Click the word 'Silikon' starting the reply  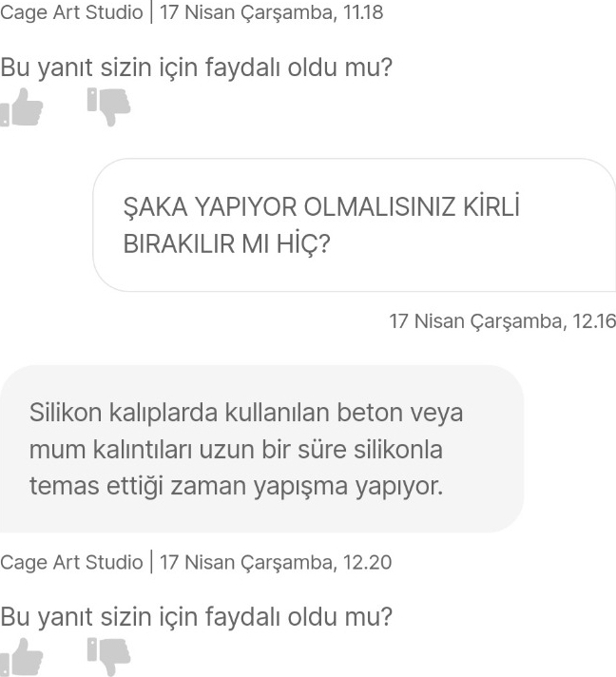coord(66,413)
